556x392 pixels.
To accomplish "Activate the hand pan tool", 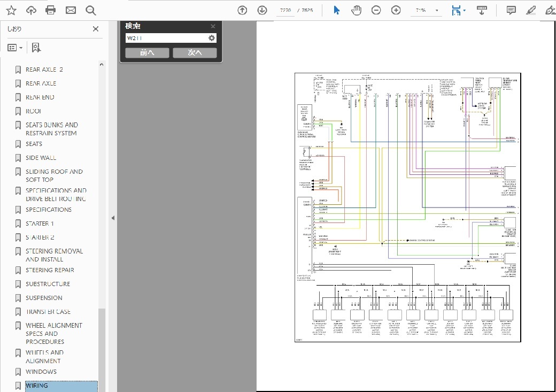I will pos(357,10).
